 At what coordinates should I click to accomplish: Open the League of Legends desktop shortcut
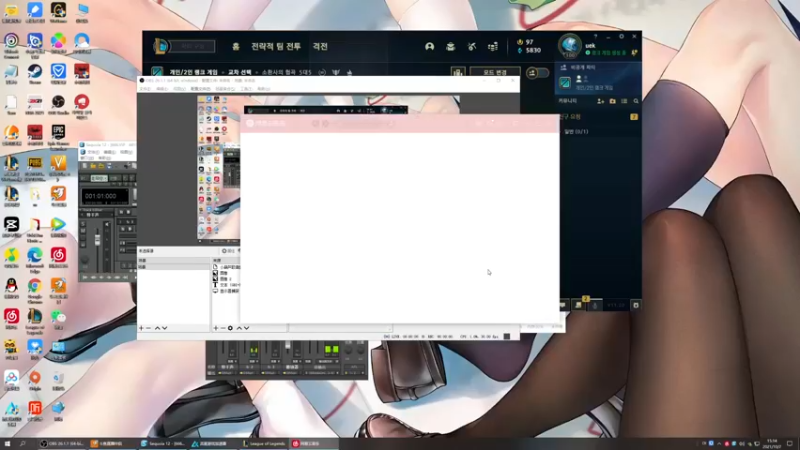[x=35, y=320]
